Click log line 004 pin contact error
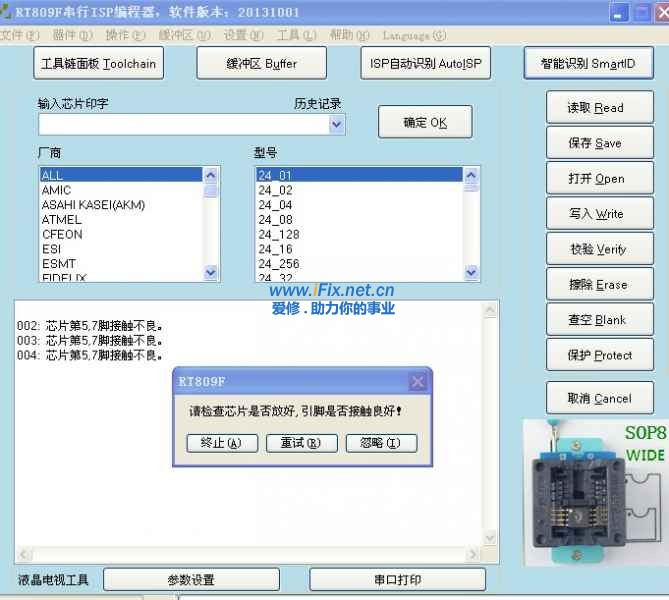The height and width of the screenshot is (600, 669). pyautogui.click(x=90, y=355)
